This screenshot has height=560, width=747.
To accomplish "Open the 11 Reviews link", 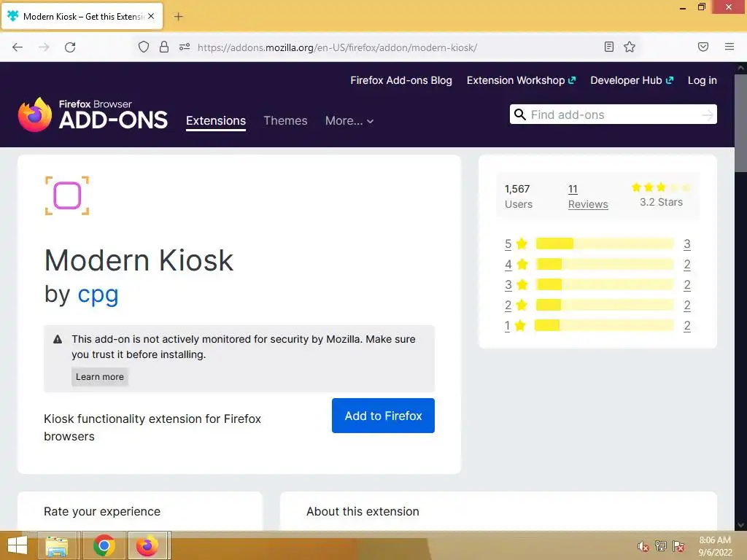I will (x=588, y=197).
